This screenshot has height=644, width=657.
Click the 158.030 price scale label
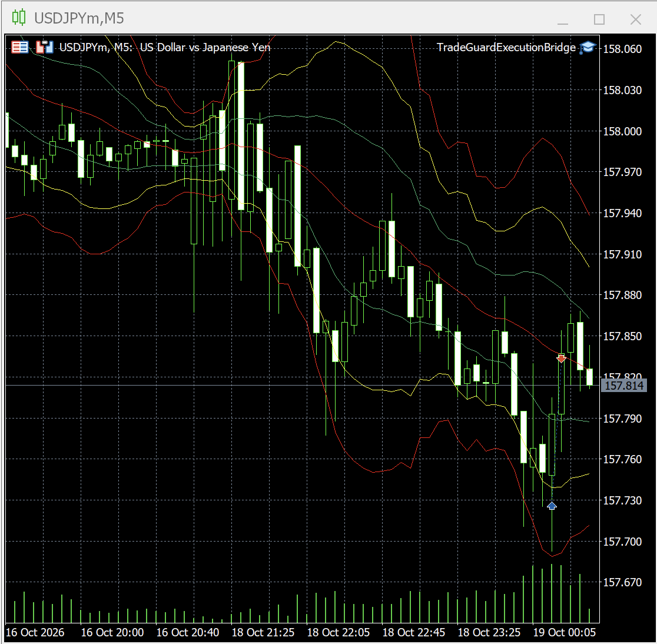tap(622, 90)
